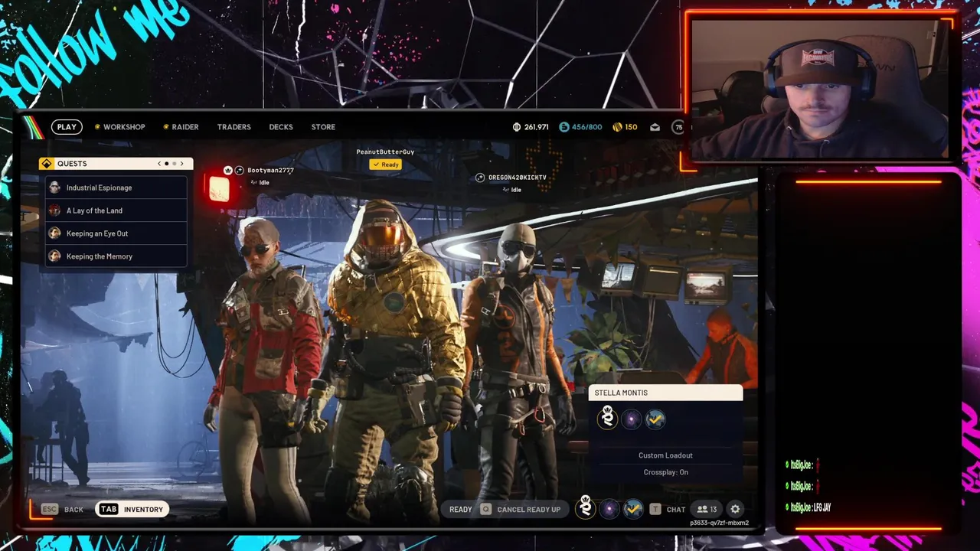Click the ESC key hint icon
980x551 pixels.
(x=50, y=510)
